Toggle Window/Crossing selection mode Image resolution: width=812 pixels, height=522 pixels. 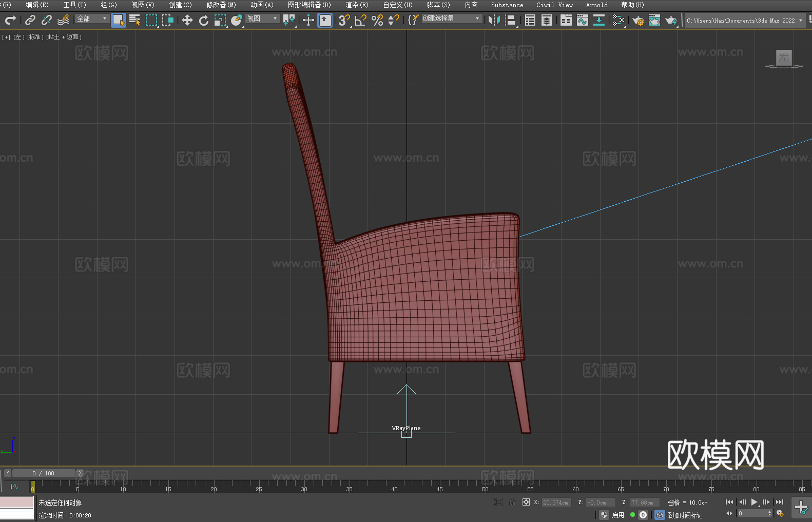168,20
